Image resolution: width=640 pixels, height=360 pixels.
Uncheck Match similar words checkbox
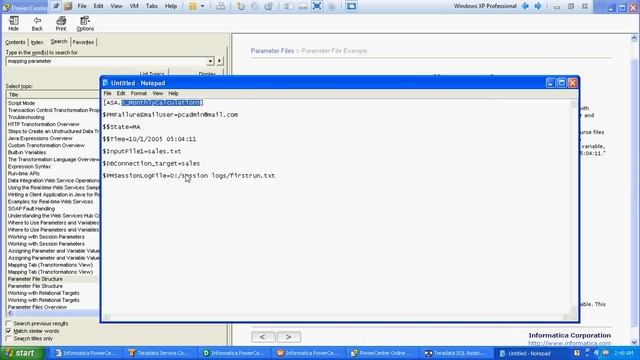click(9, 331)
